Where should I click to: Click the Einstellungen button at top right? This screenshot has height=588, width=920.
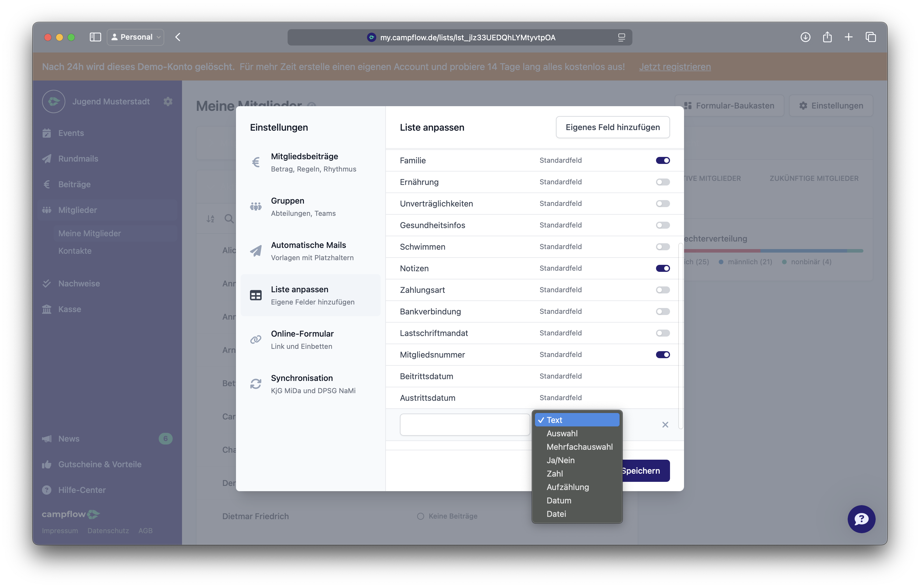pos(831,106)
